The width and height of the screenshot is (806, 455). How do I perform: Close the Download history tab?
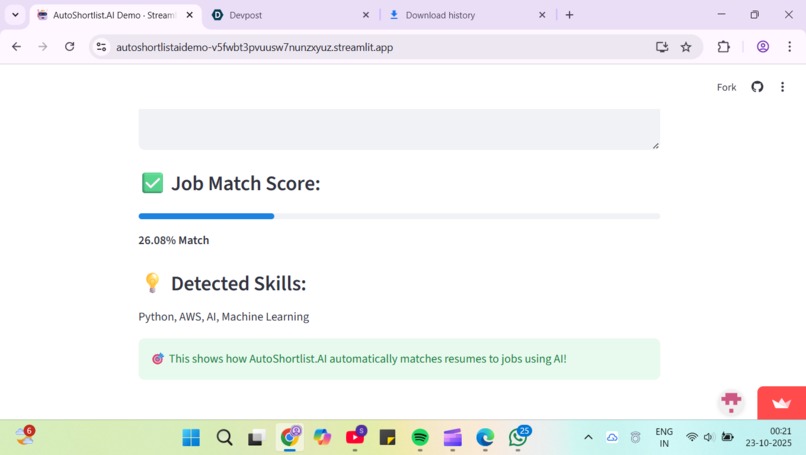[542, 15]
